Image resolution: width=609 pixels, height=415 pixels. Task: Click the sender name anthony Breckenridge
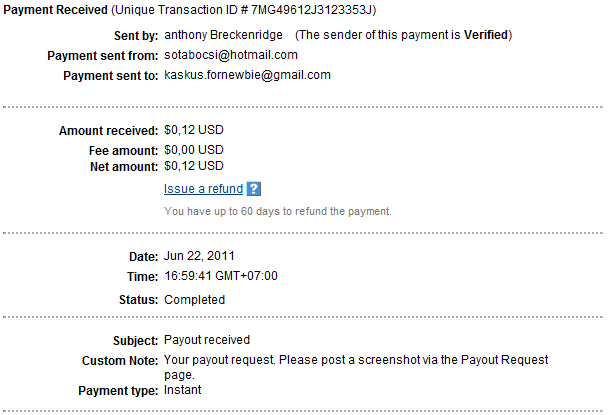[x=223, y=35]
